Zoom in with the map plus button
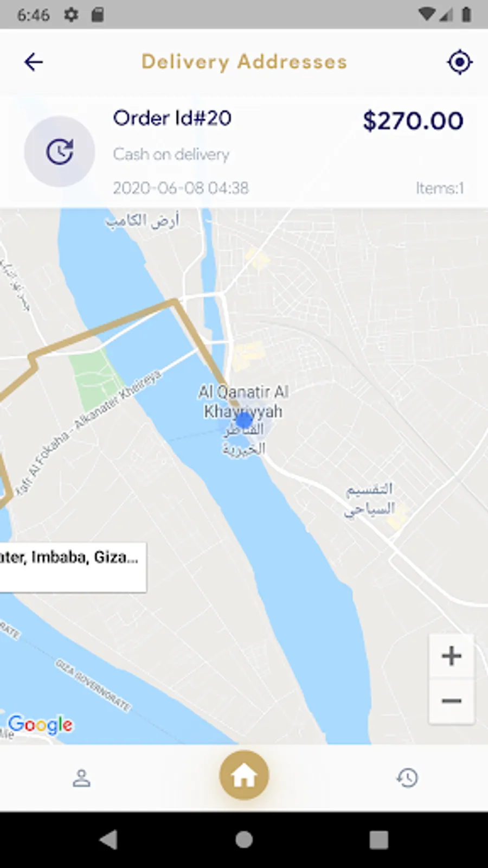This screenshot has width=488, height=868. (451, 656)
